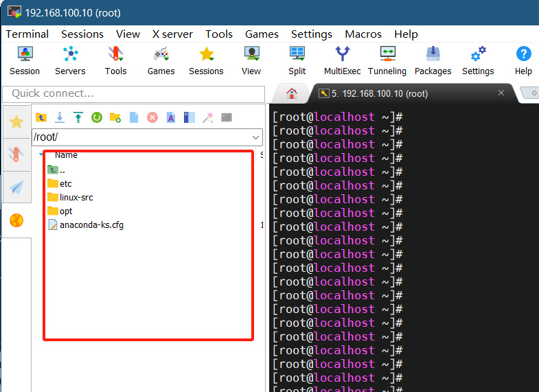Sort files by the Name column header
Image resolution: width=539 pixels, height=392 pixels.
[x=66, y=155]
